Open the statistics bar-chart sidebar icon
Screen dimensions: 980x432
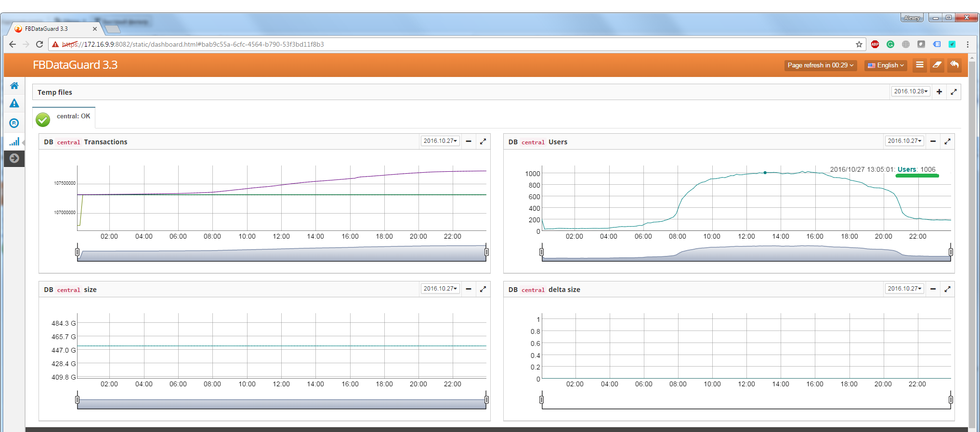(x=14, y=141)
